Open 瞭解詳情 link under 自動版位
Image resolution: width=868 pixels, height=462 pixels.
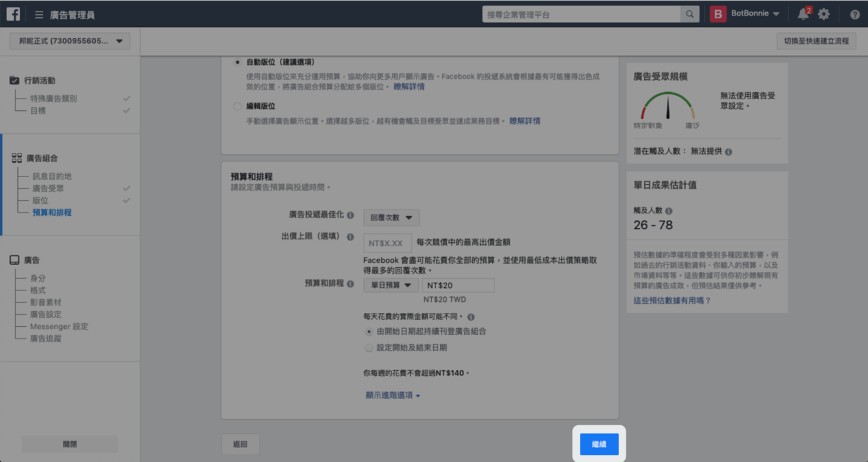tap(409, 87)
